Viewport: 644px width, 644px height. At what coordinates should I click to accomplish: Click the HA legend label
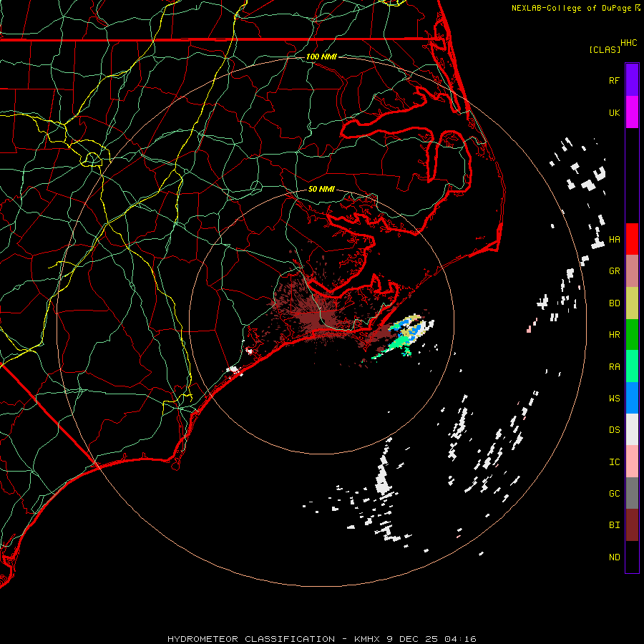point(614,239)
